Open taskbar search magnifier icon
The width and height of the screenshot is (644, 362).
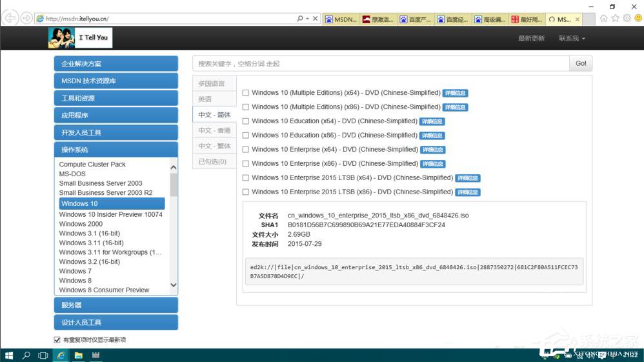26,355
